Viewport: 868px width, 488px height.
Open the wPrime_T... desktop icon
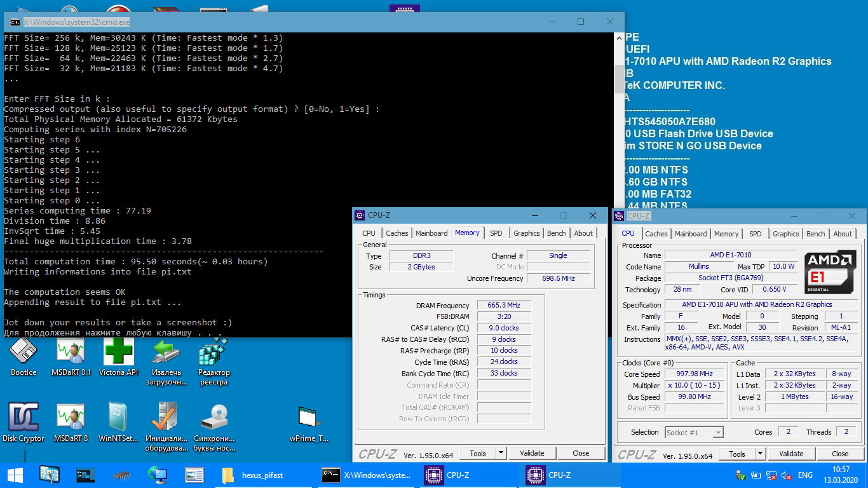pyautogui.click(x=309, y=423)
